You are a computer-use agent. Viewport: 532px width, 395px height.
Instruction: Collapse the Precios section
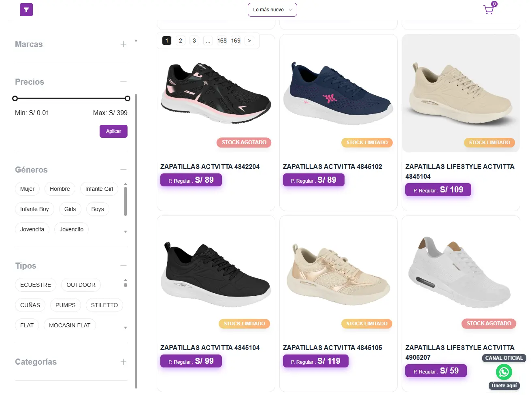coord(123,81)
